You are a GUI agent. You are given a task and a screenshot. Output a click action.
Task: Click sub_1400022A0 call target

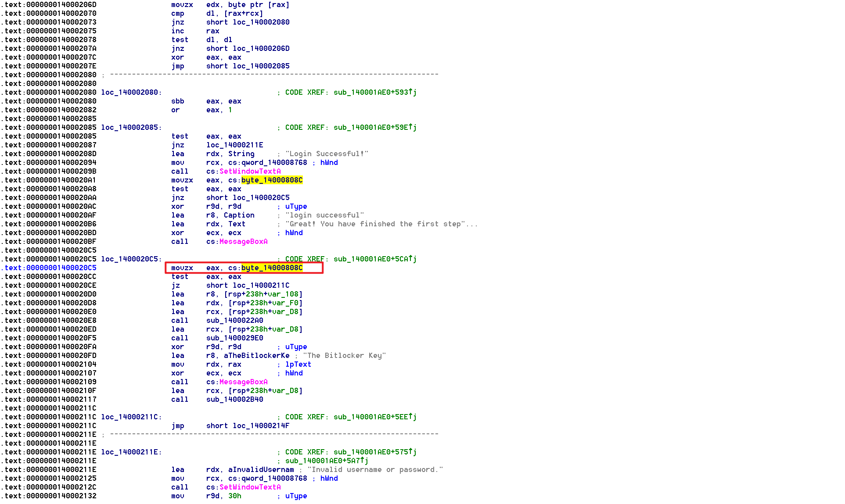[x=234, y=320]
